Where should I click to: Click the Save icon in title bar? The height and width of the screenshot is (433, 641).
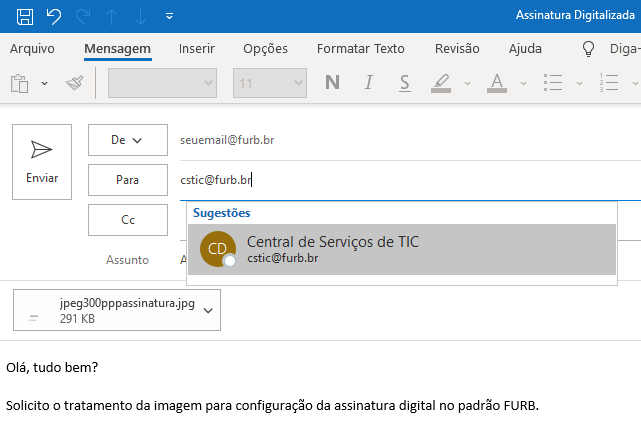click(25, 17)
